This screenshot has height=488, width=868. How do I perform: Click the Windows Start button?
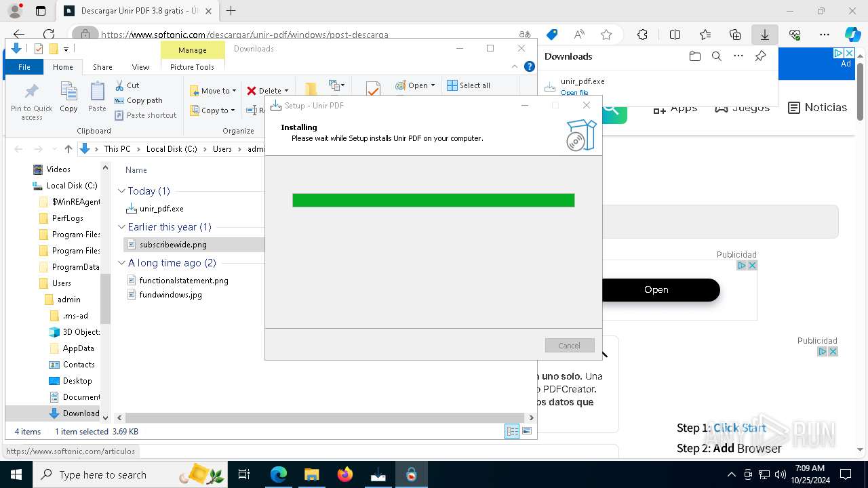click(16, 474)
